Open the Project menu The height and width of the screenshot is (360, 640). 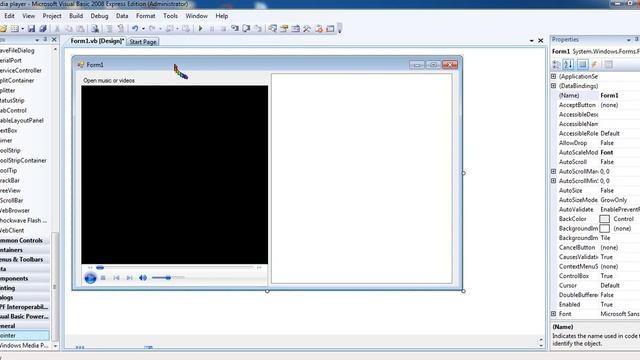(52, 16)
